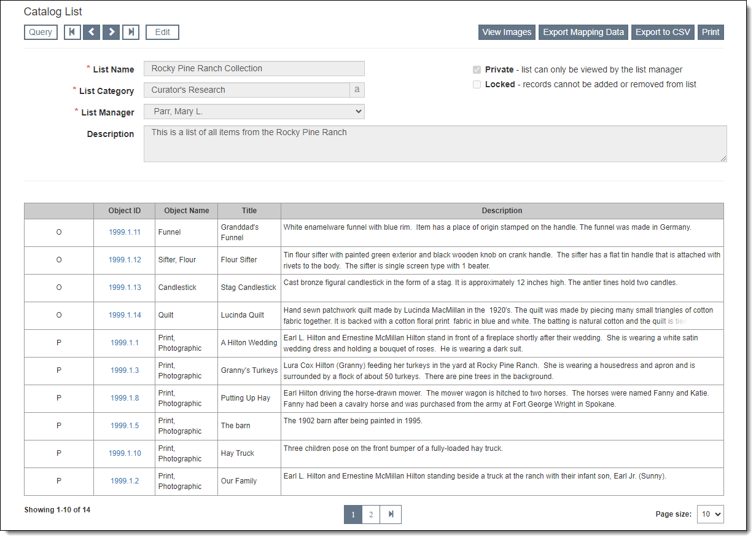The width and height of the screenshot is (756, 540).
Task: Open object record 1999.1.11
Action: click(x=125, y=232)
